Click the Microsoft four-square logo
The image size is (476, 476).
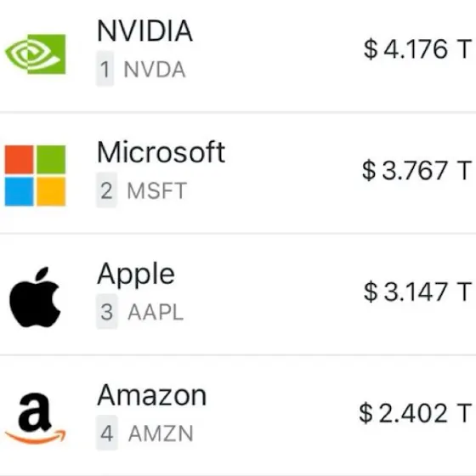coord(35,175)
